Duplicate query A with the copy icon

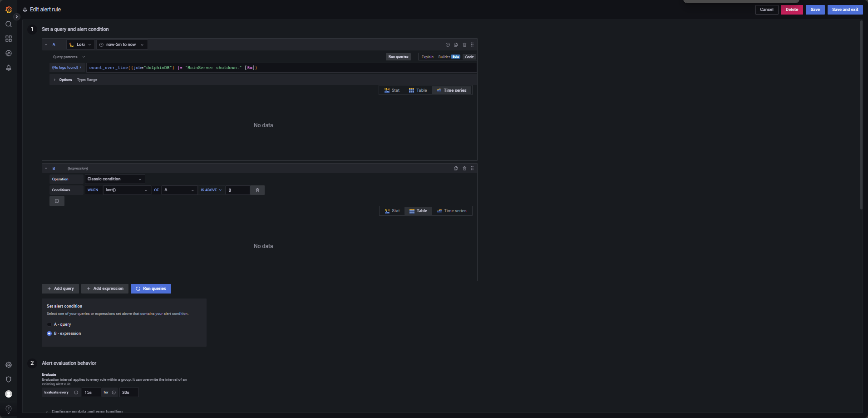456,45
